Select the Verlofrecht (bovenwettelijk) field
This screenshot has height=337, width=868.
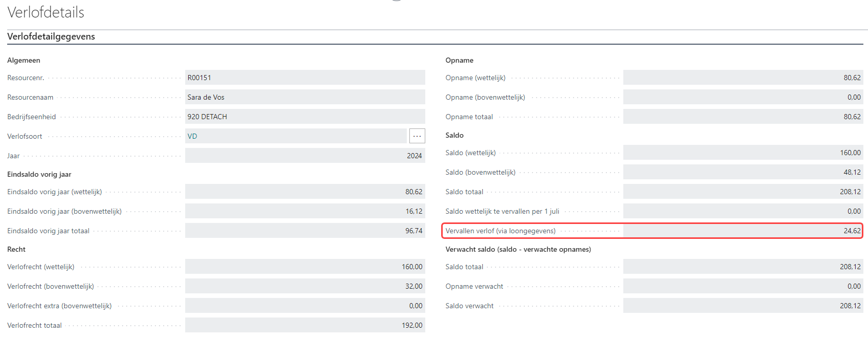(x=305, y=286)
